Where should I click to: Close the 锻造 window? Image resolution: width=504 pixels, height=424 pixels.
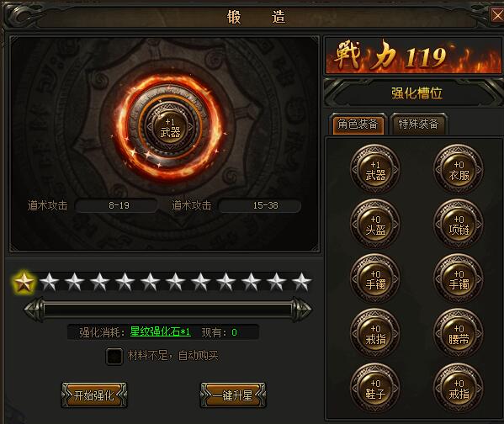(497, 15)
